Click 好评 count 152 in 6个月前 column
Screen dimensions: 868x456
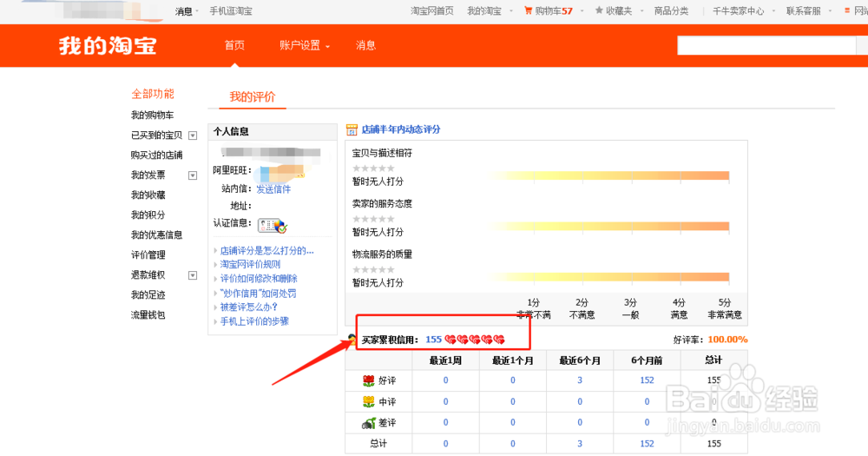647,380
